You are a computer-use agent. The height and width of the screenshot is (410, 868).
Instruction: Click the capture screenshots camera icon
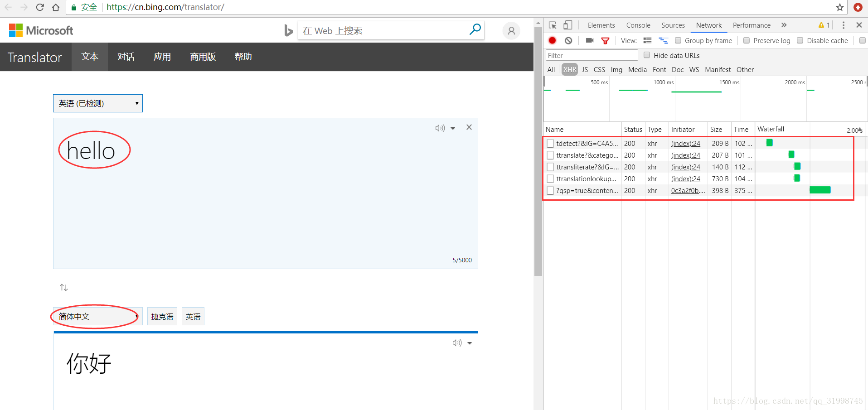(590, 40)
